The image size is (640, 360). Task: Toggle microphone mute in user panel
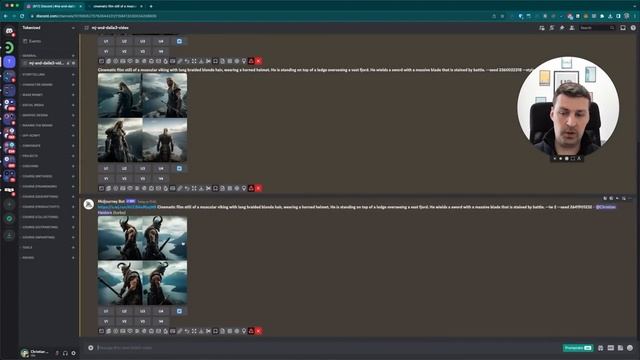click(x=57, y=353)
